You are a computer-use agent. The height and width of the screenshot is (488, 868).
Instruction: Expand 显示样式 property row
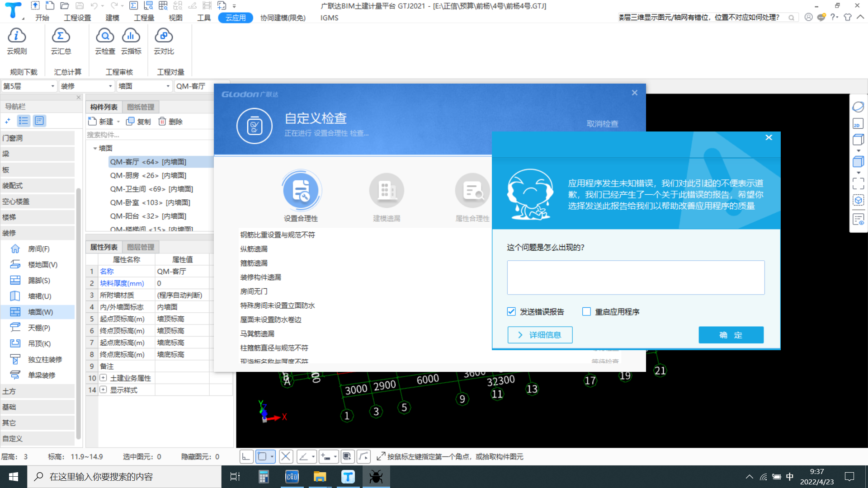(x=103, y=389)
